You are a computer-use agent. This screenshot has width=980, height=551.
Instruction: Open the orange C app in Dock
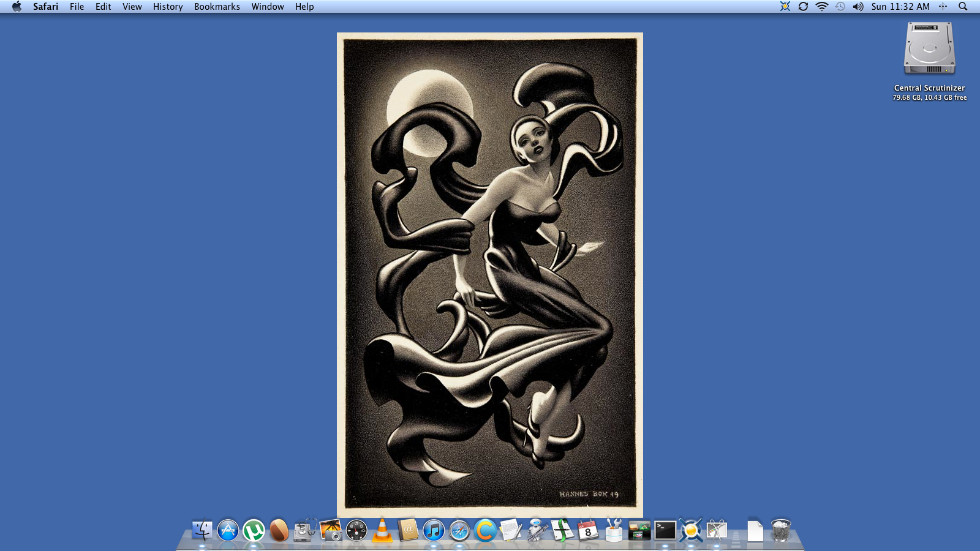[x=485, y=530]
